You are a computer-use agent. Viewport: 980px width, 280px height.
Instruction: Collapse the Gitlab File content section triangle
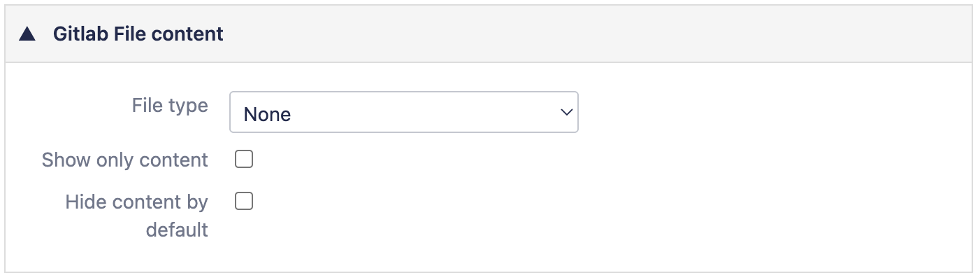tap(27, 34)
